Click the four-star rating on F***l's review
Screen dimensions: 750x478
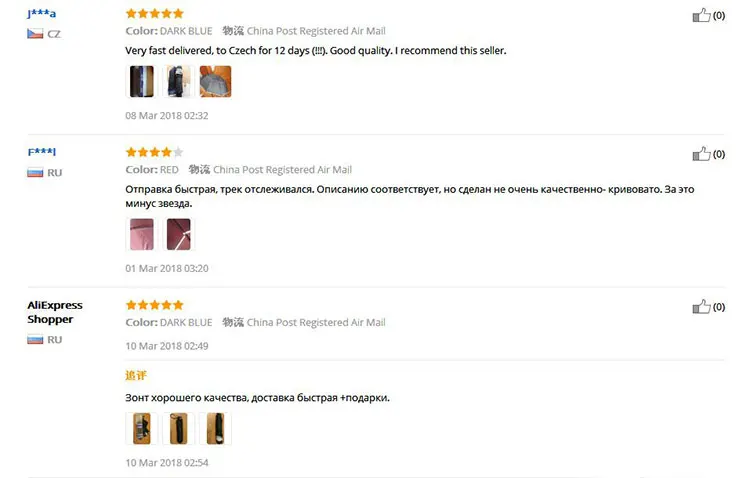pyautogui.click(x=154, y=152)
